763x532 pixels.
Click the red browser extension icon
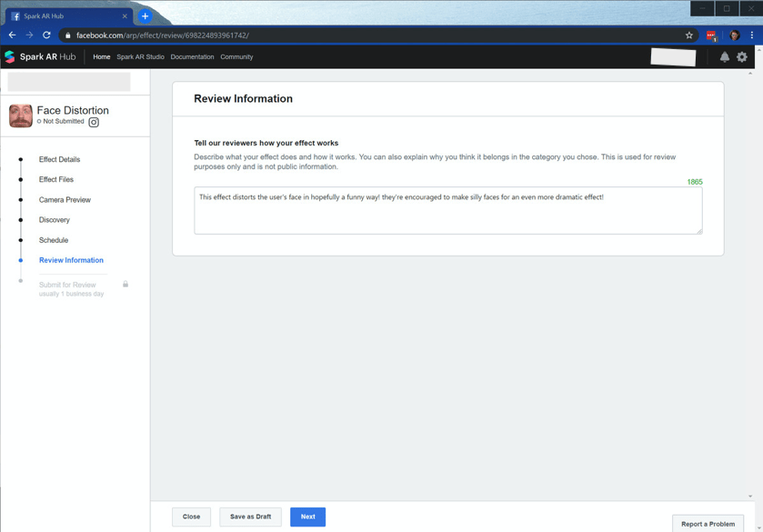pyautogui.click(x=711, y=35)
